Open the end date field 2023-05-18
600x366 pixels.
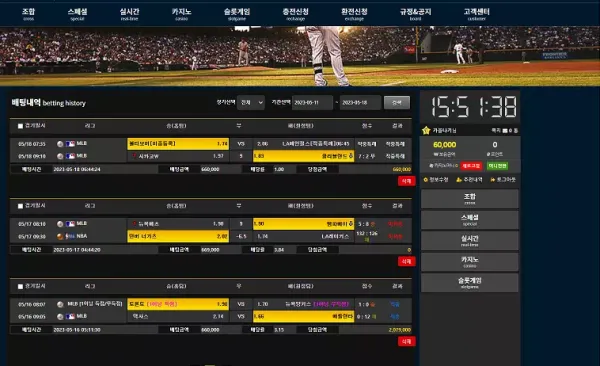360,103
